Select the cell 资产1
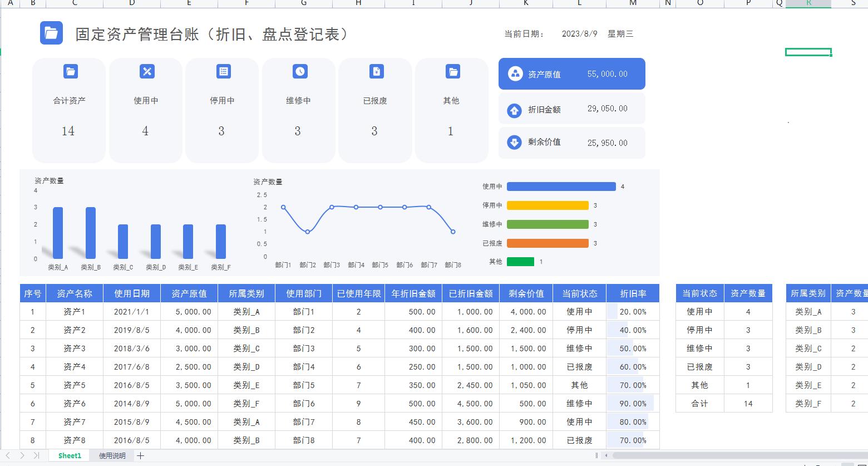The height and width of the screenshot is (466, 868). click(x=75, y=312)
